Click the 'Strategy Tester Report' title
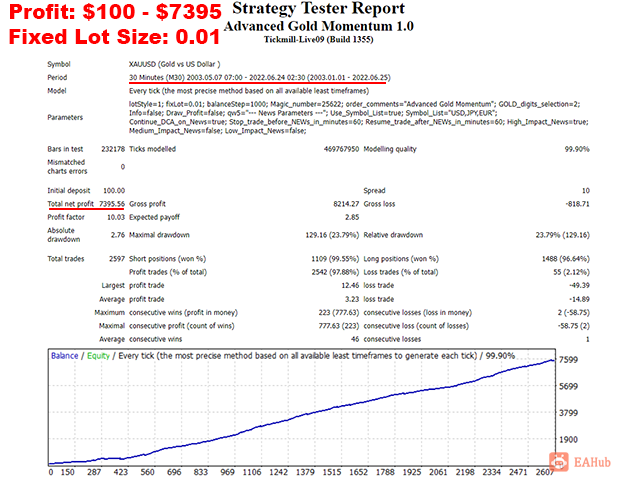620x477 pixels. (x=319, y=9)
